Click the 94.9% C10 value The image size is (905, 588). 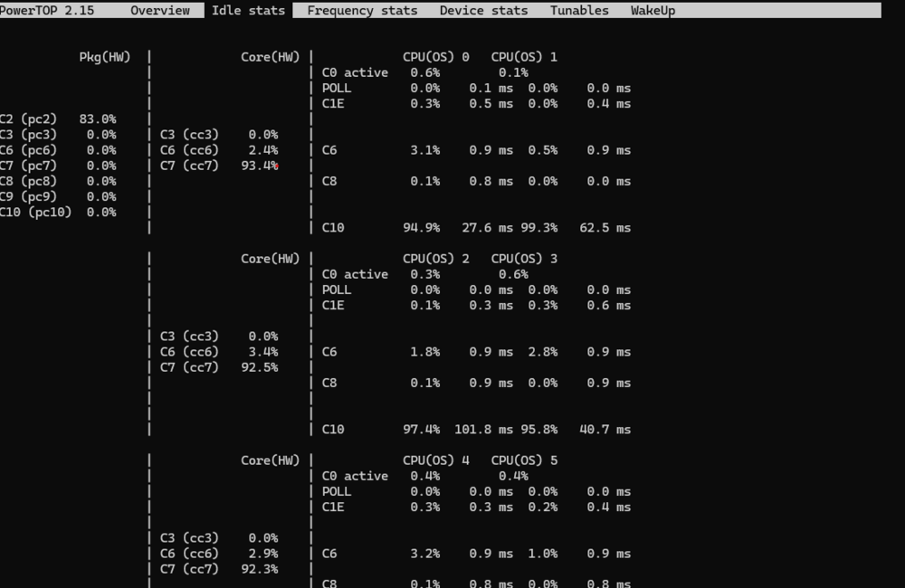[x=422, y=228]
